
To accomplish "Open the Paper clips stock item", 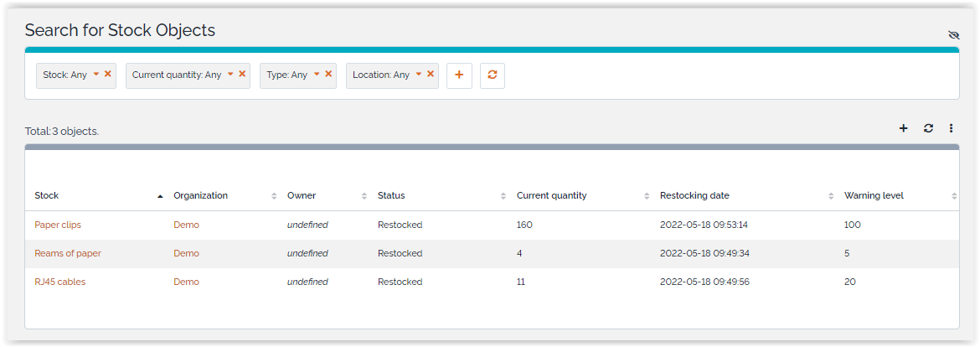I will 58,225.
